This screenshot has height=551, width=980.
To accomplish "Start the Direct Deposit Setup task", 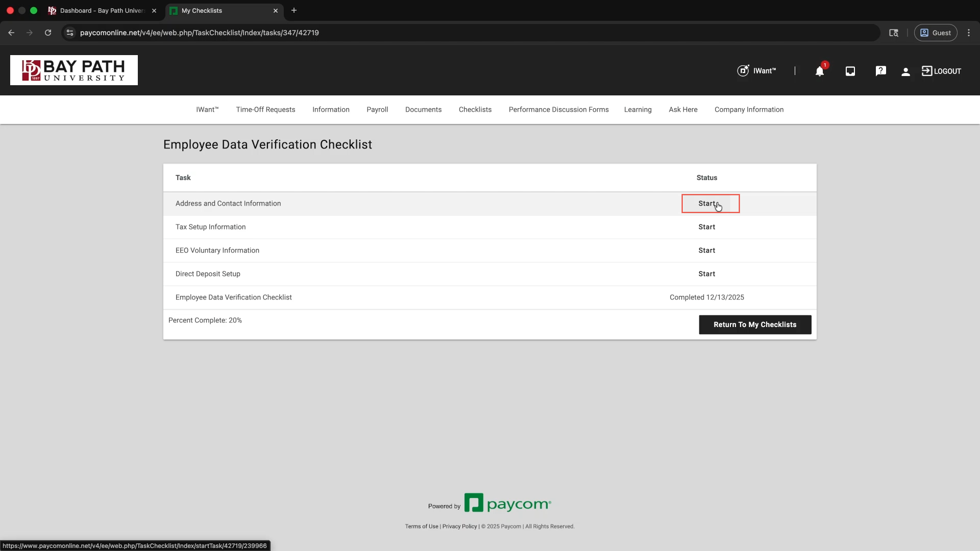I will [x=707, y=274].
